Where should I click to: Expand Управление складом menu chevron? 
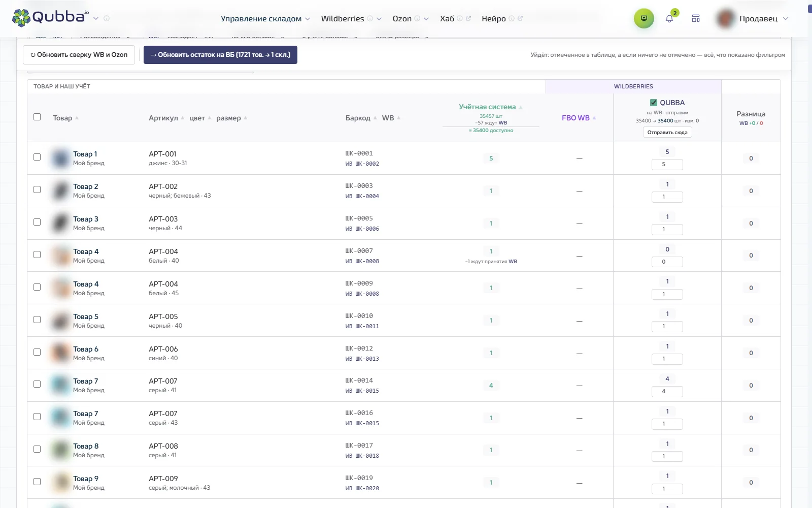[x=308, y=19]
